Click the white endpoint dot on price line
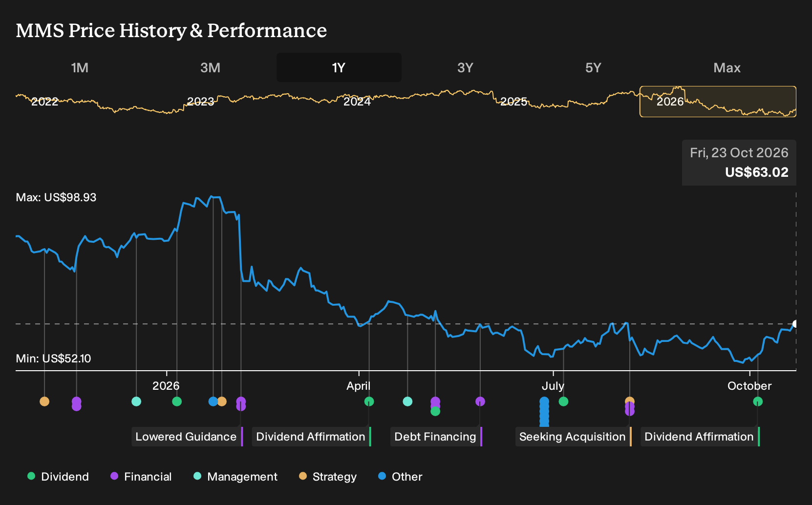812x505 pixels. click(x=795, y=324)
